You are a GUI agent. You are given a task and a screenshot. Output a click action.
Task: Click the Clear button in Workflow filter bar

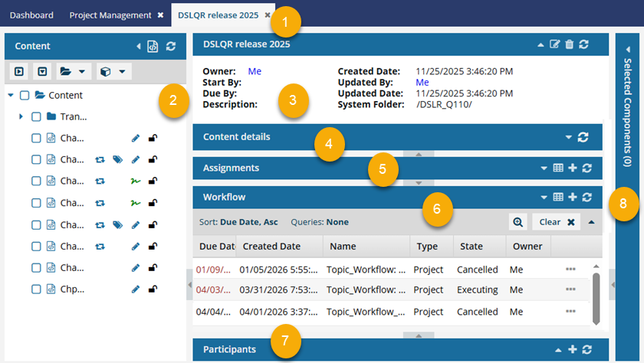(x=556, y=222)
